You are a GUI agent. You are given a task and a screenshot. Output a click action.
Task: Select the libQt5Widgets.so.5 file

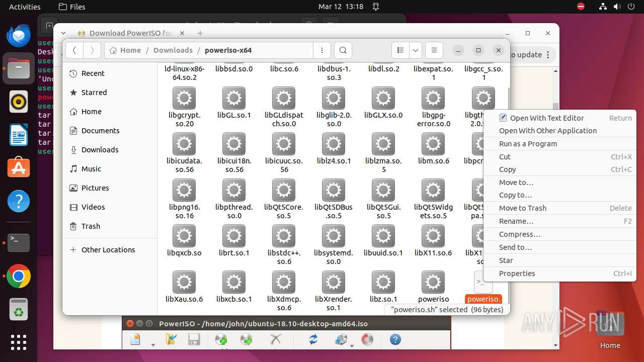[433, 199]
